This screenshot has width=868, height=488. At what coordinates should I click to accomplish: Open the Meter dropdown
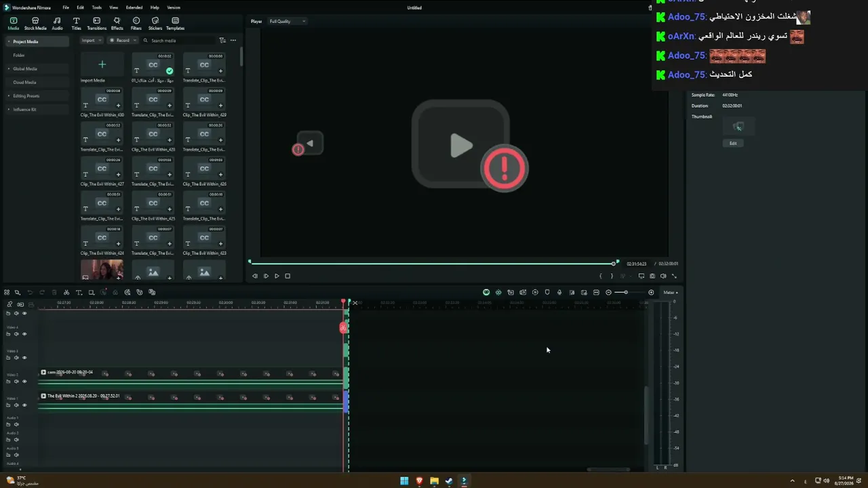671,293
